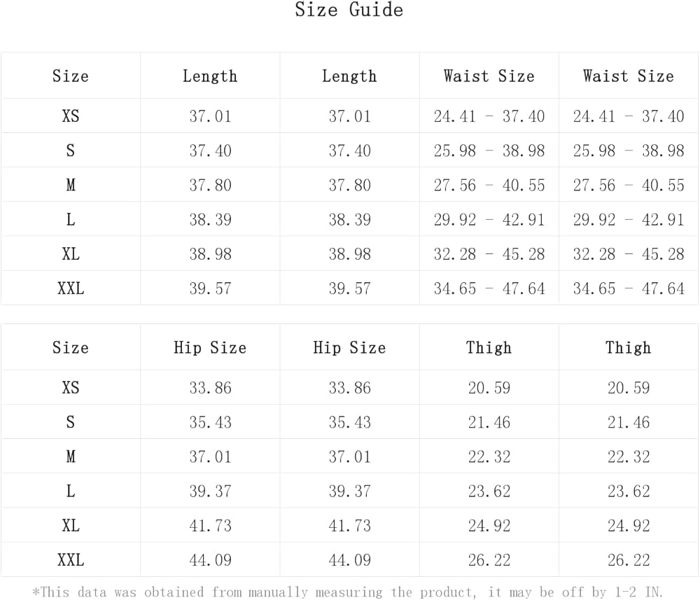Click the Size Guide title
Viewport: 700px width, 600px height.
pos(349,10)
